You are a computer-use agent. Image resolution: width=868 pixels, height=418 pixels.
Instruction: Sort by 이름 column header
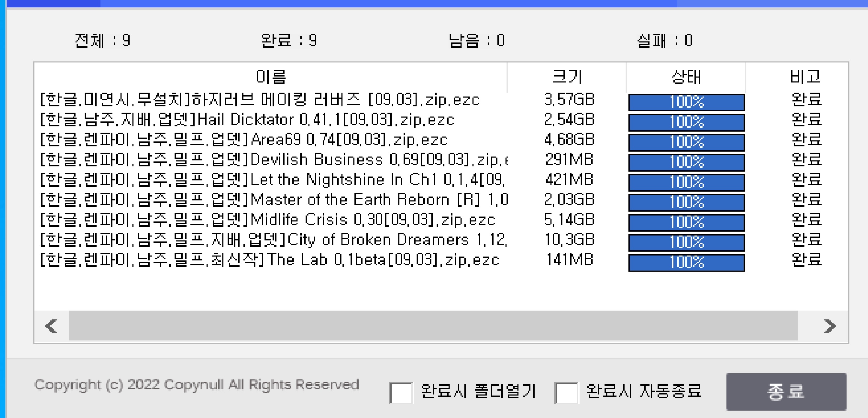tap(270, 77)
